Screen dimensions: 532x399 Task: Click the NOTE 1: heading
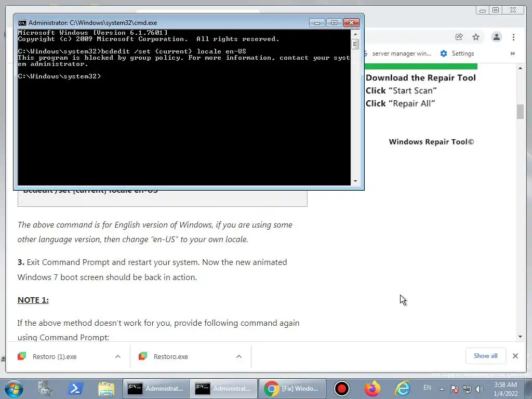tap(33, 300)
